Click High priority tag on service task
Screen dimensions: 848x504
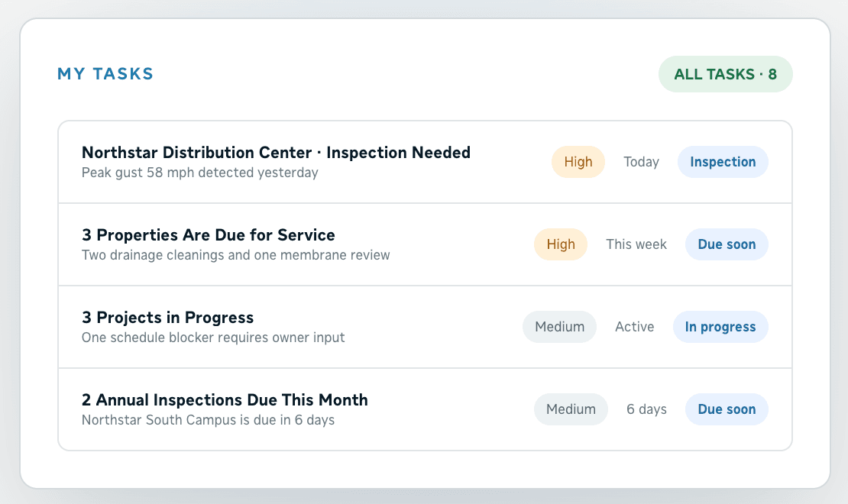point(560,244)
